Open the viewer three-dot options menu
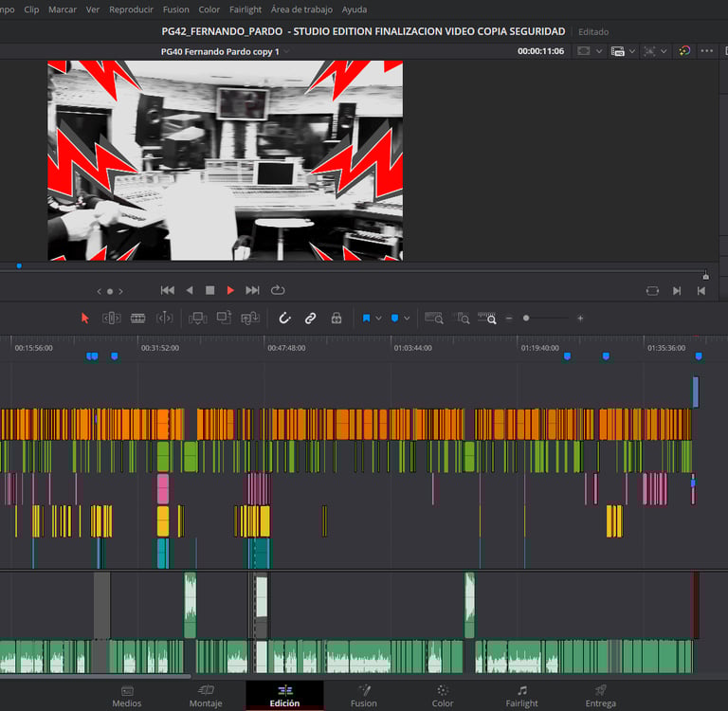The image size is (728, 711). (x=706, y=51)
